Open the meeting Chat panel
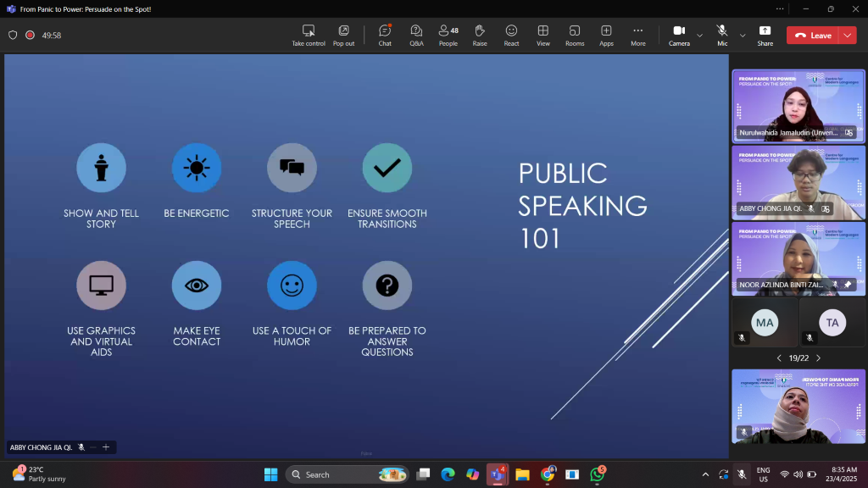 [385, 35]
